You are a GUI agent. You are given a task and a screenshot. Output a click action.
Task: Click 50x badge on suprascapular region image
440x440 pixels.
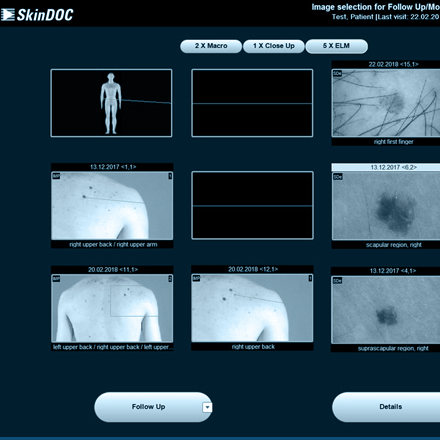pos(337,281)
